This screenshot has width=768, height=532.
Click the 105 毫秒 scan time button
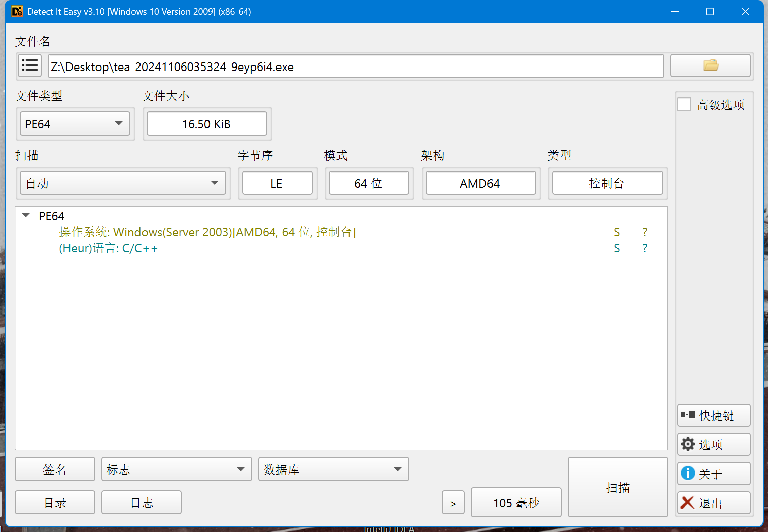516,502
